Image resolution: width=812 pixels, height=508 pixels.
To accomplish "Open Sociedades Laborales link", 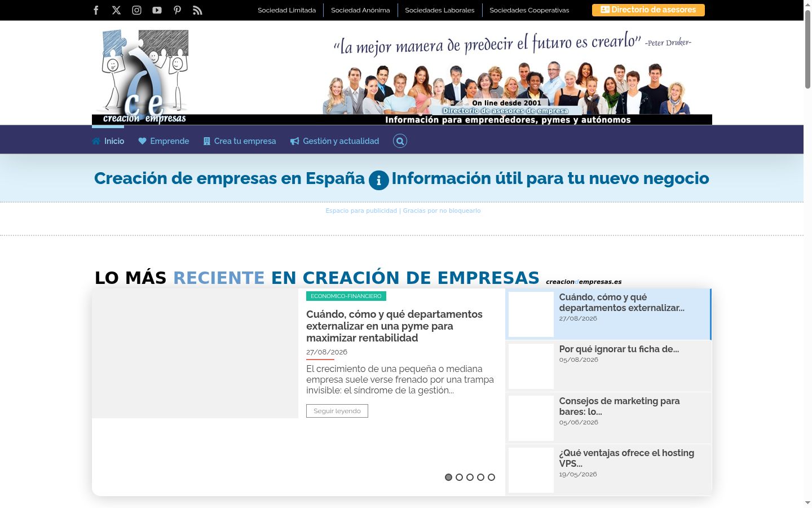I will coord(440,10).
